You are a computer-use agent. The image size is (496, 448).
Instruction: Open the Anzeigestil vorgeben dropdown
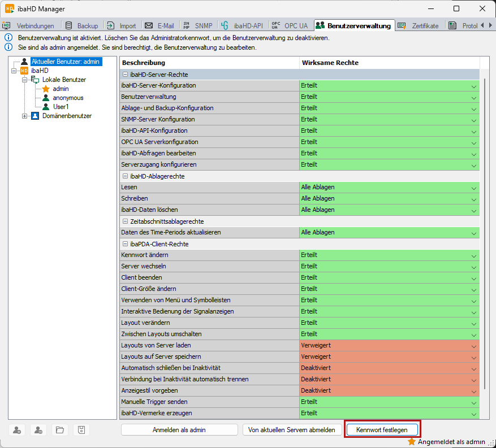click(x=474, y=391)
